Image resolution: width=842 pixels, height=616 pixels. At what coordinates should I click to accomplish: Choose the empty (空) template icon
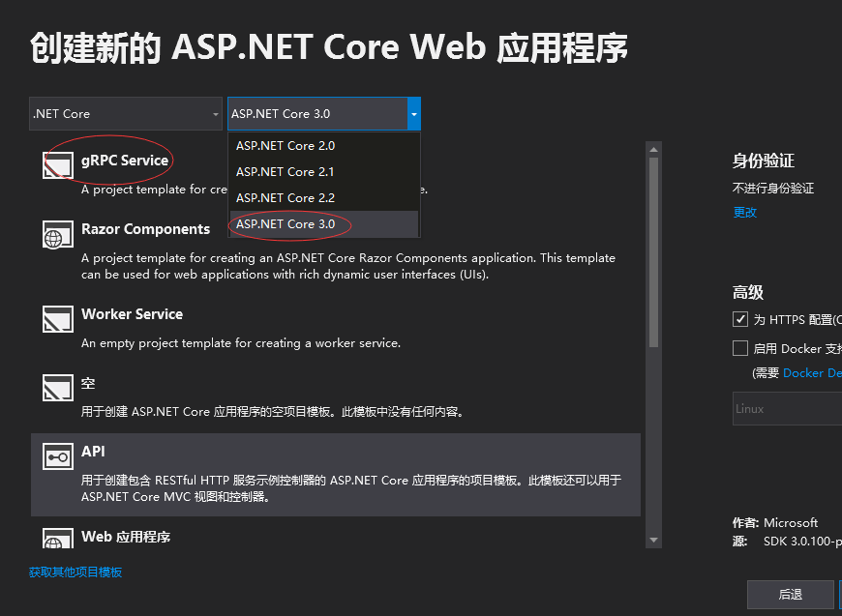pyautogui.click(x=58, y=388)
